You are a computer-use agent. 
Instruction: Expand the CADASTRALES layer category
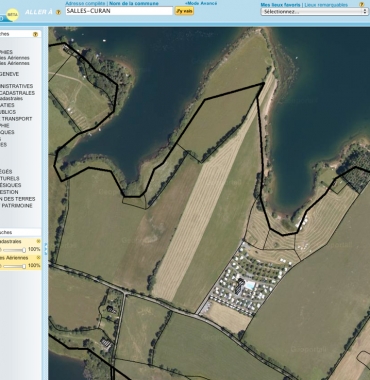17,93
